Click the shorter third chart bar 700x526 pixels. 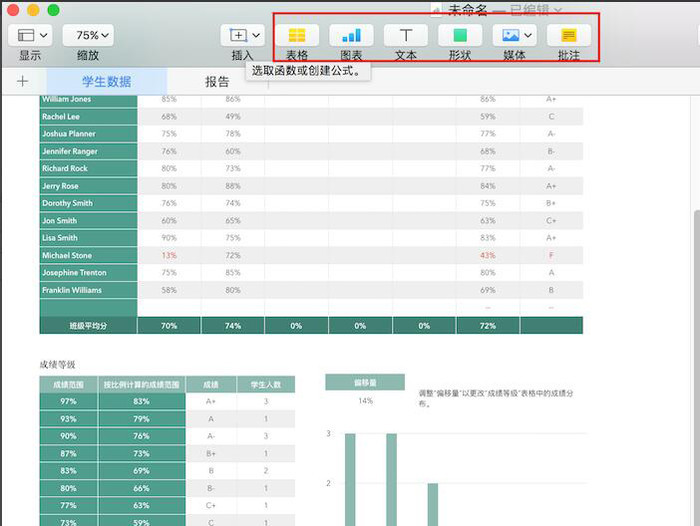tap(433, 505)
